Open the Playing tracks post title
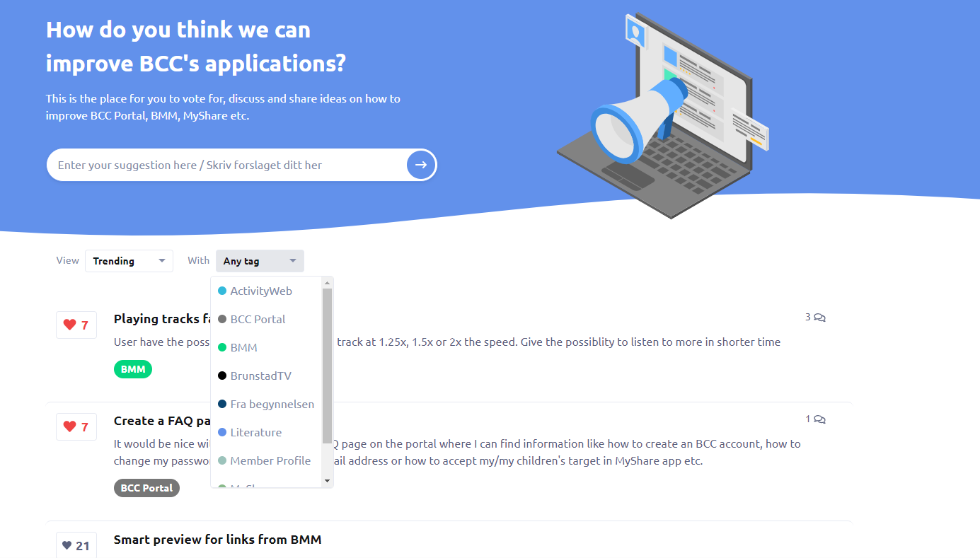 pyautogui.click(x=162, y=319)
